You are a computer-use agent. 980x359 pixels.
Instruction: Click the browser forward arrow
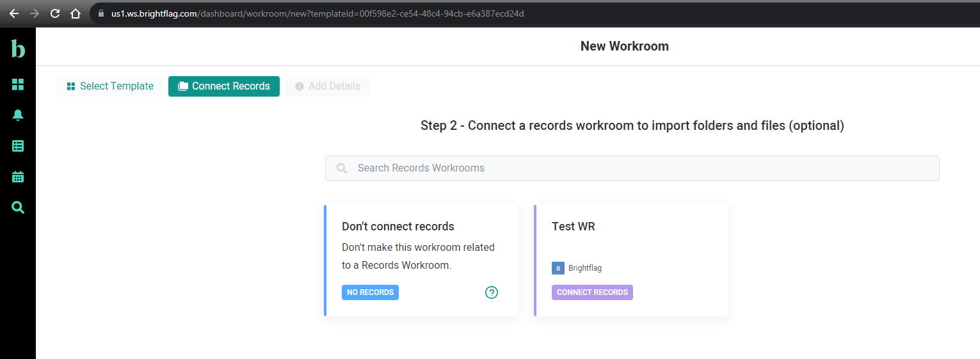35,13
